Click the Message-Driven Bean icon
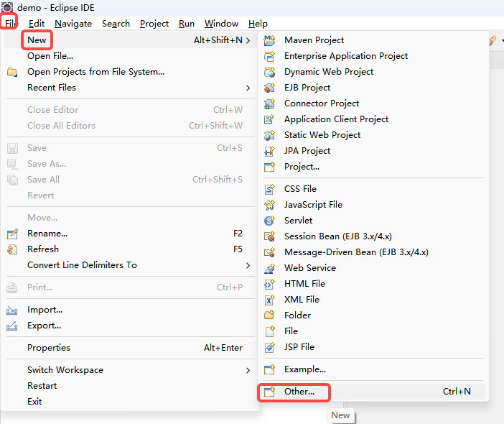504x424 pixels. tap(269, 252)
